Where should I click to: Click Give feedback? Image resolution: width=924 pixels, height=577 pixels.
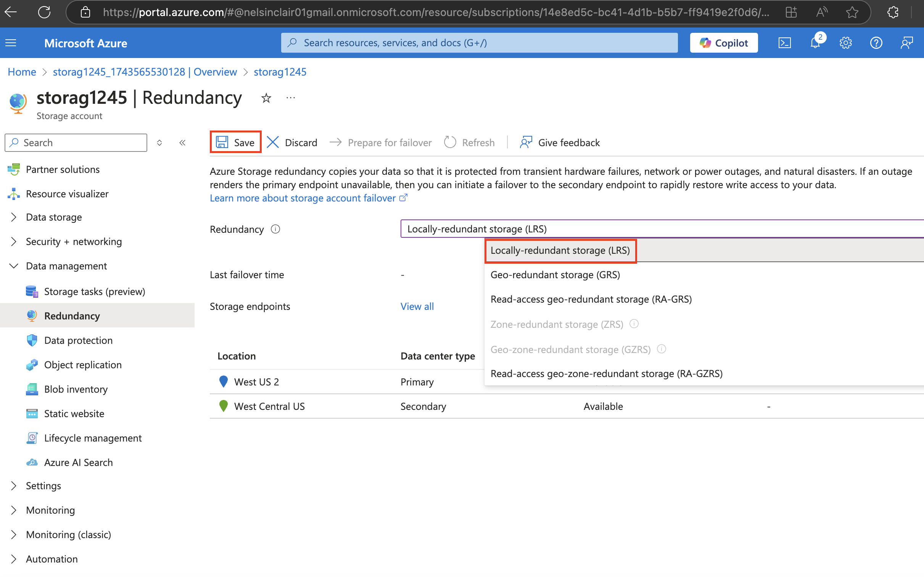tap(560, 142)
